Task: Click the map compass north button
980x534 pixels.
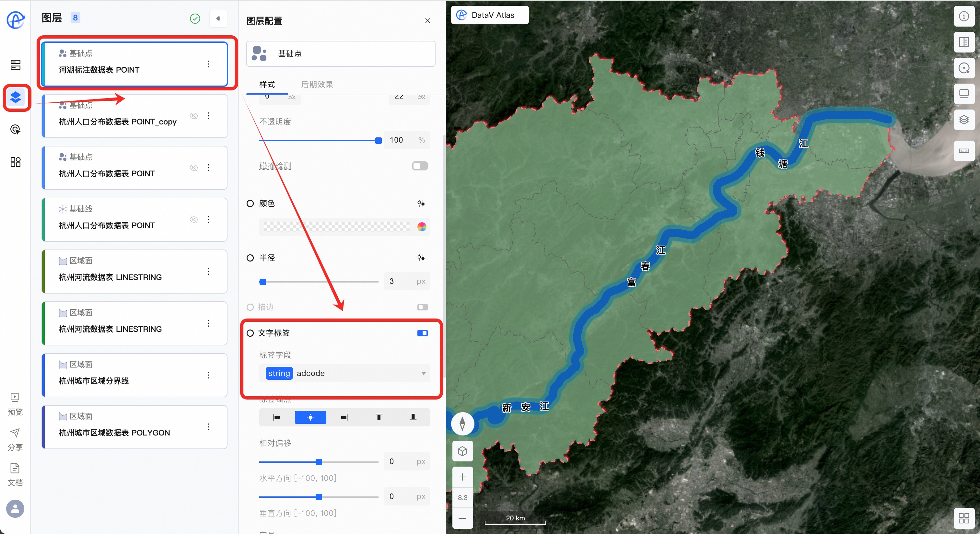Action: 462,423
